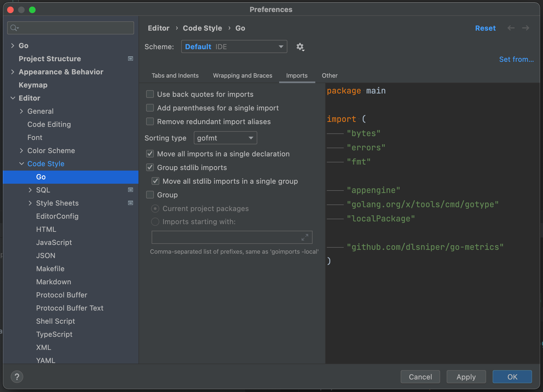Click the Cancel button
543x392 pixels.
click(x=420, y=377)
